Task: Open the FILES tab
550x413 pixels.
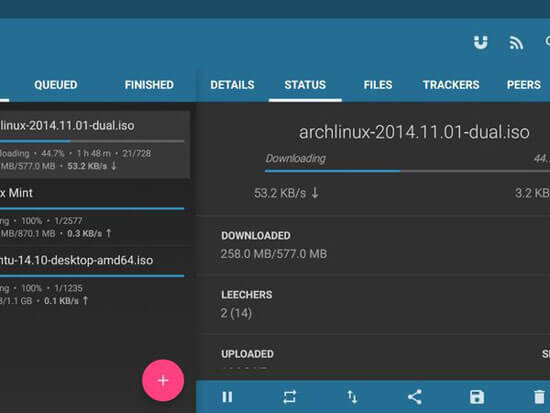Action: [378, 85]
